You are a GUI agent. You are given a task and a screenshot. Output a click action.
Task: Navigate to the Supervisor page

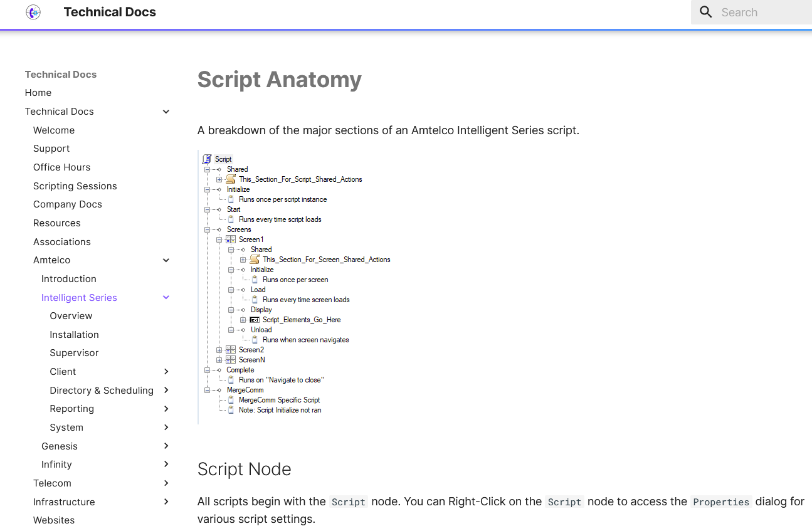[74, 353]
